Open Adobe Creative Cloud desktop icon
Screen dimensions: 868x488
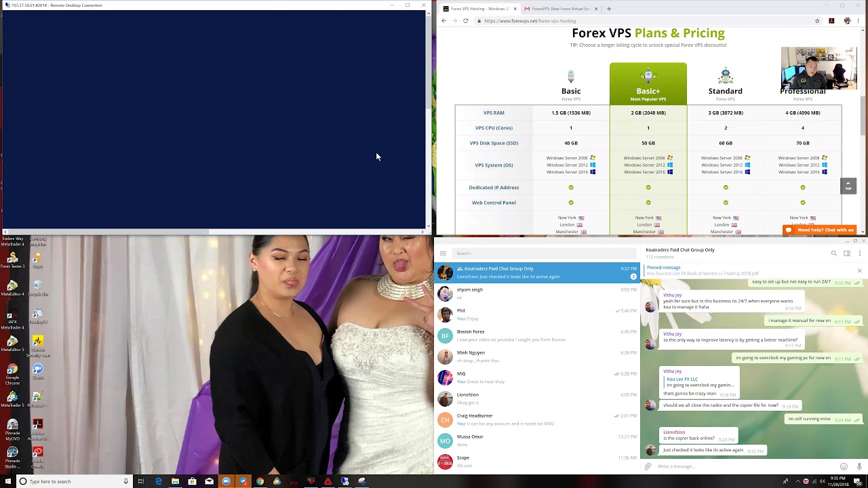click(38, 457)
